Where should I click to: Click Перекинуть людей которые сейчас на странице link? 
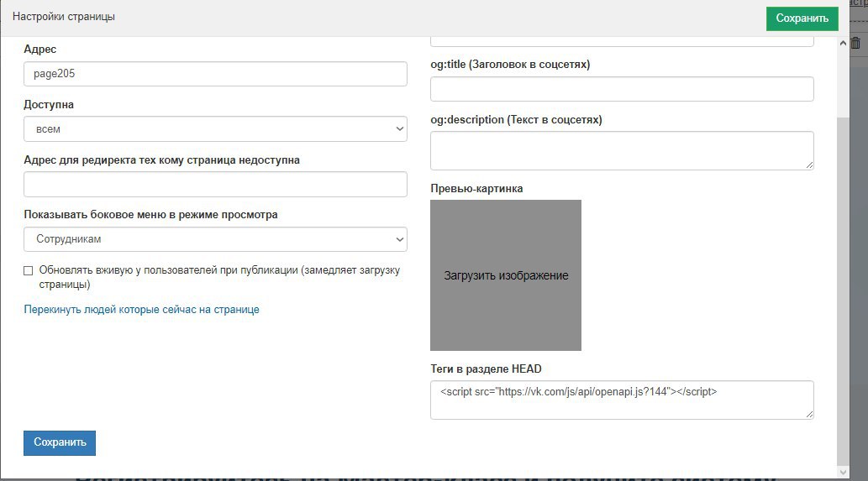coord(141,310)
